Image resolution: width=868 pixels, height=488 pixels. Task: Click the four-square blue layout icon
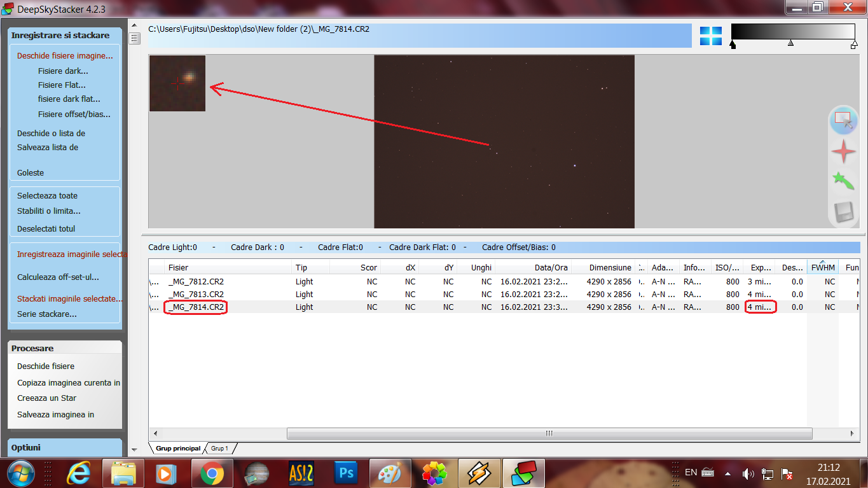coord(711,36)
